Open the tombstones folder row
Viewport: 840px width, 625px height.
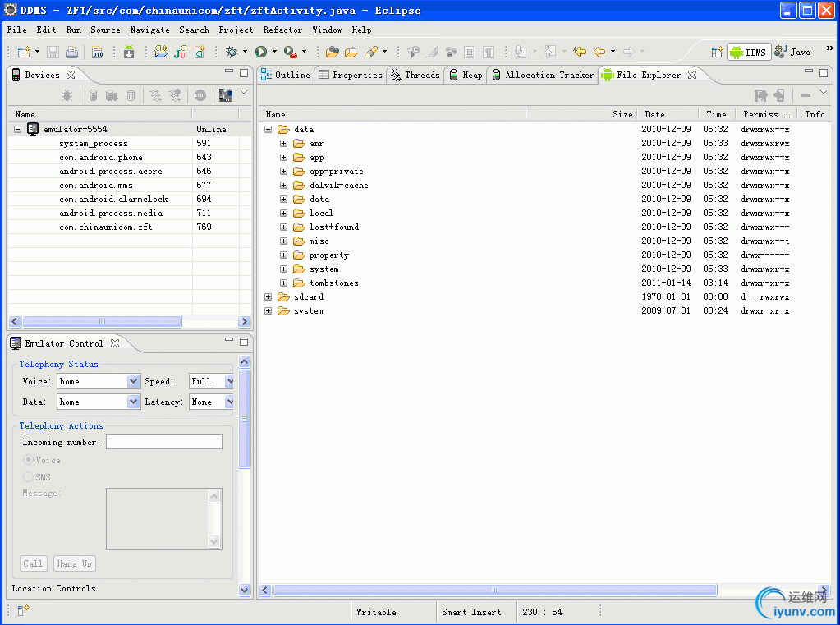333,283
